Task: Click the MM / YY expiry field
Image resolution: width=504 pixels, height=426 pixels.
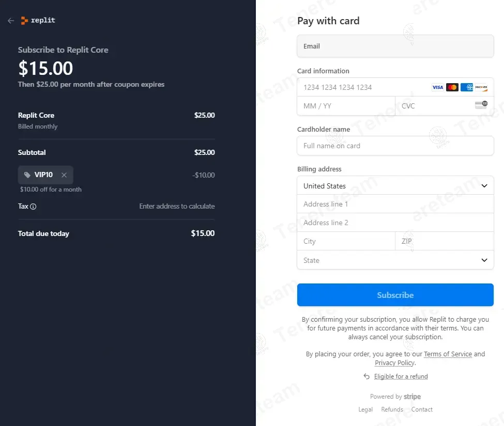Action: tap(345, 106)
